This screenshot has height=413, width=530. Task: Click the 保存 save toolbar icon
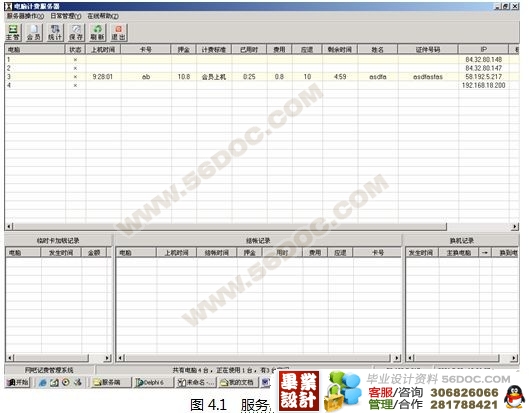[76, 32]
